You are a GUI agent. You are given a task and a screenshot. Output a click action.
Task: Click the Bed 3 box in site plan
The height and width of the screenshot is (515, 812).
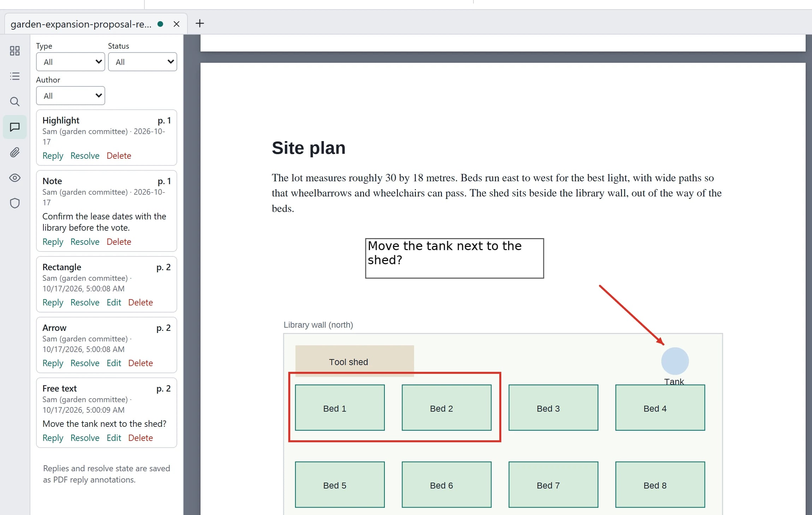553,407
